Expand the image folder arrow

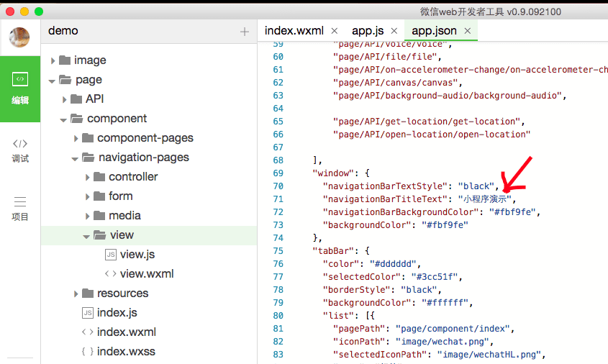click(x=53, y=60)
